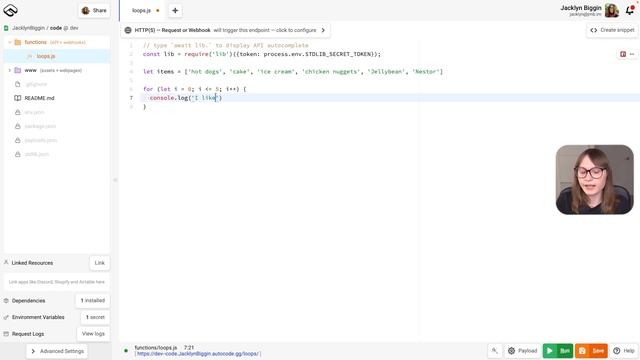Open the Payload settings
The width and height of the screenshot is (640, 360).
(522, 351)
